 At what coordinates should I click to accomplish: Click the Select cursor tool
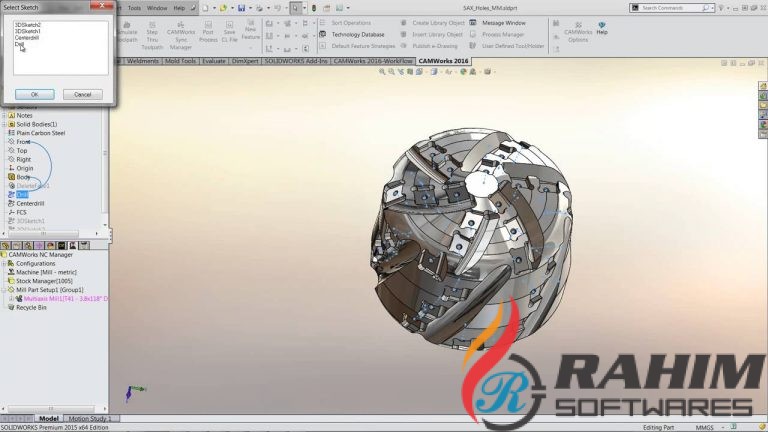tap(295, 8)
